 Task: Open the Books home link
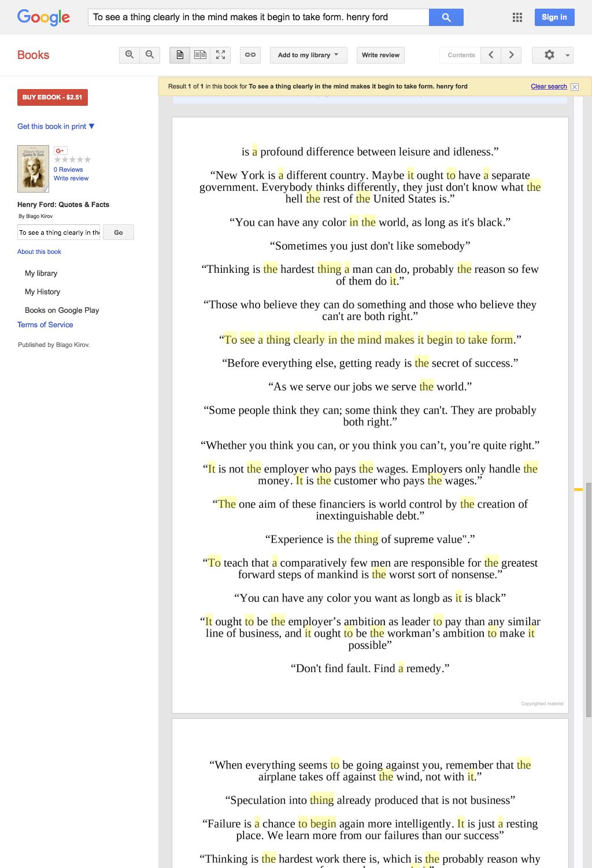[33, 55]
